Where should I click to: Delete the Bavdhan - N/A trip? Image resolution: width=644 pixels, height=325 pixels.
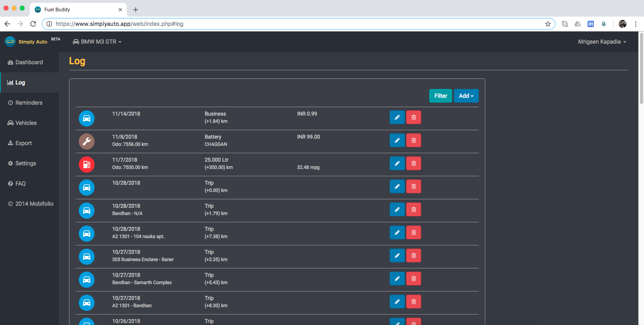click(x=413, y=209)
